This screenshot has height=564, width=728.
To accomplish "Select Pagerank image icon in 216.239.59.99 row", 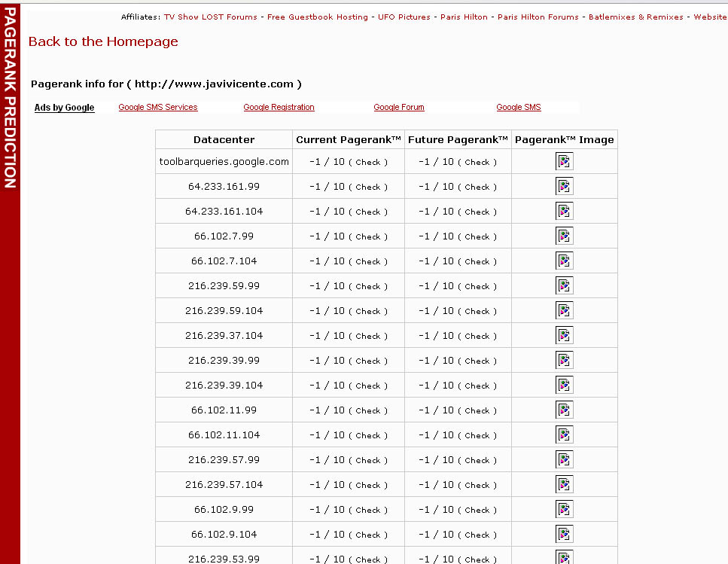I will [564, 286].
